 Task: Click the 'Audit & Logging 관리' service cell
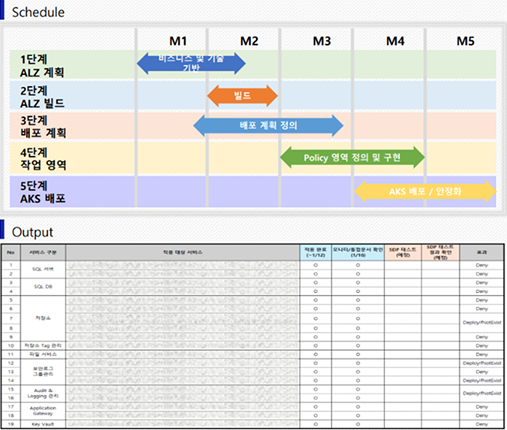click(43, 393)
